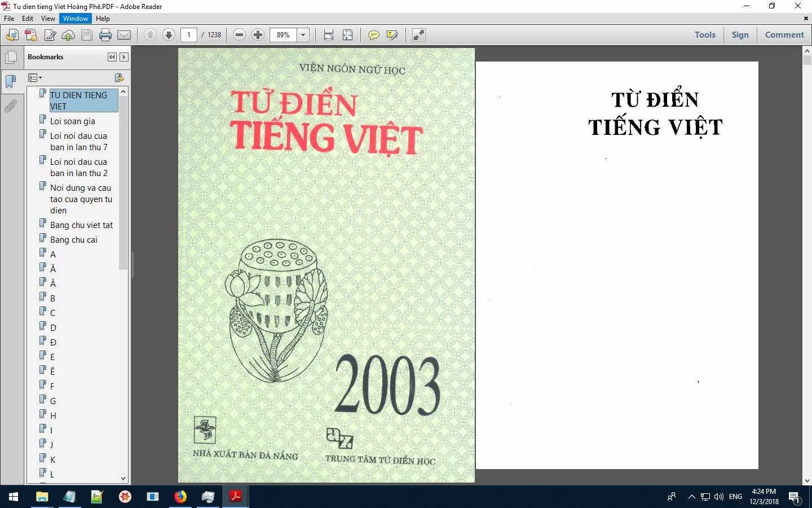Click the email envelope icon
Image resolution: width=812 pixels, height=508 pixels.
[x=124, y=35]
